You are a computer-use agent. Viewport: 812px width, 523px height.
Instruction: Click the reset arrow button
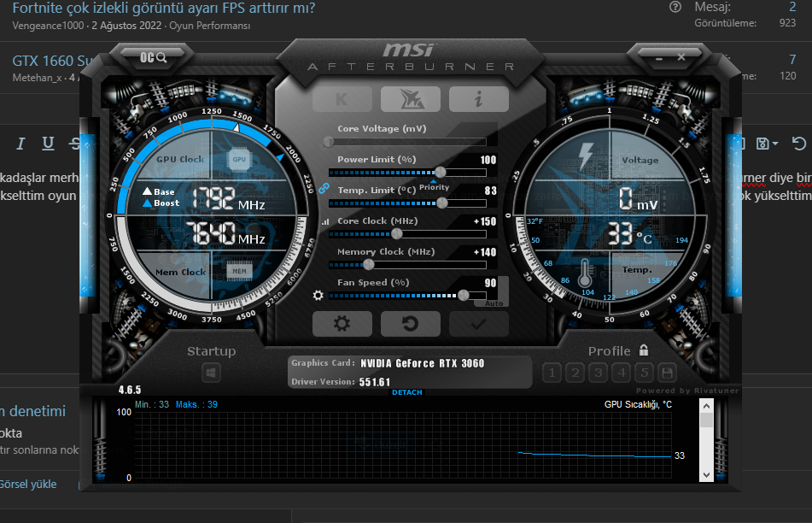click(x=411, y=324)
